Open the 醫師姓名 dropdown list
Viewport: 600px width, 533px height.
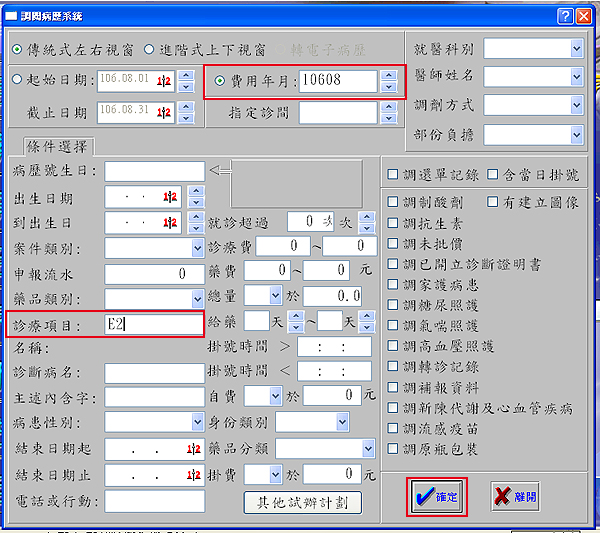click(576, 76)
